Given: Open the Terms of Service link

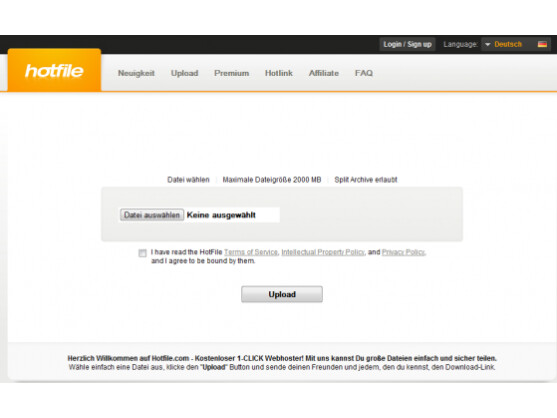Looking at the screenshot, I should [x=251, y=252].
